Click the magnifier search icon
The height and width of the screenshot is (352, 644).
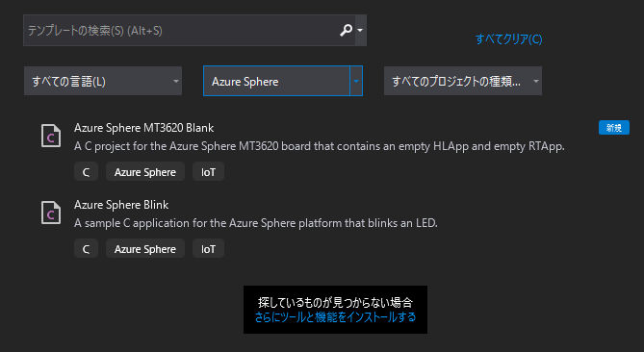point(346,30)
